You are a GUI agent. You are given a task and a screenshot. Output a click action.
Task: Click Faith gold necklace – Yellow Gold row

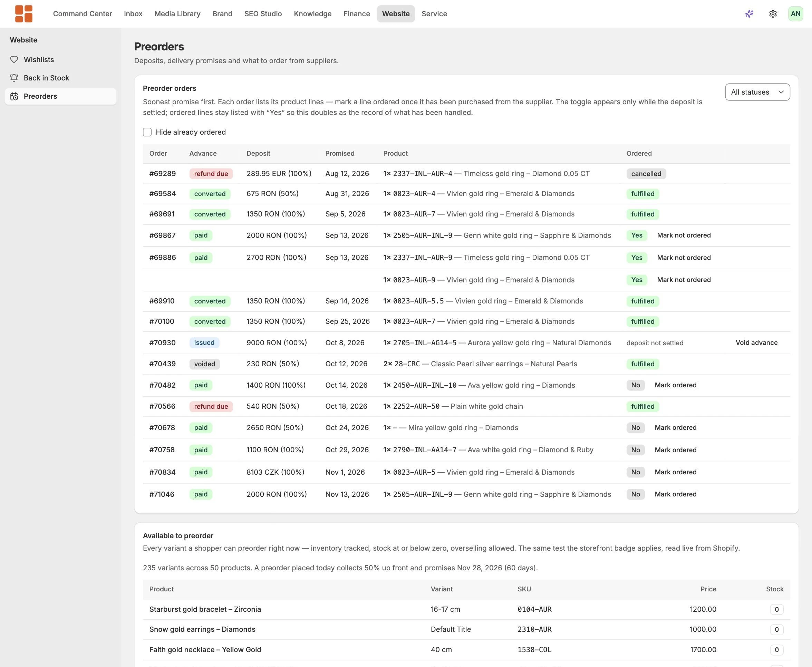click(466, 650)
